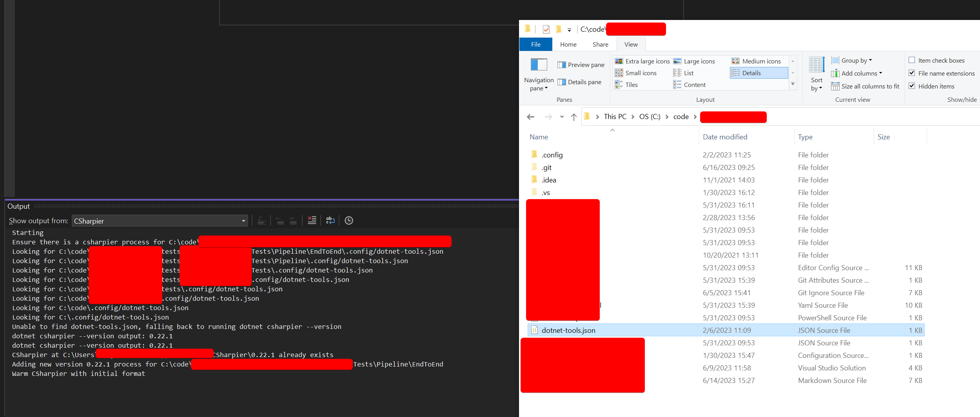Image resolution: width=980 pixels, height=417 pixels.
Task: Select dotnet-tools.json in the file list
Action: pyautogui.click(x=568, y=330)
